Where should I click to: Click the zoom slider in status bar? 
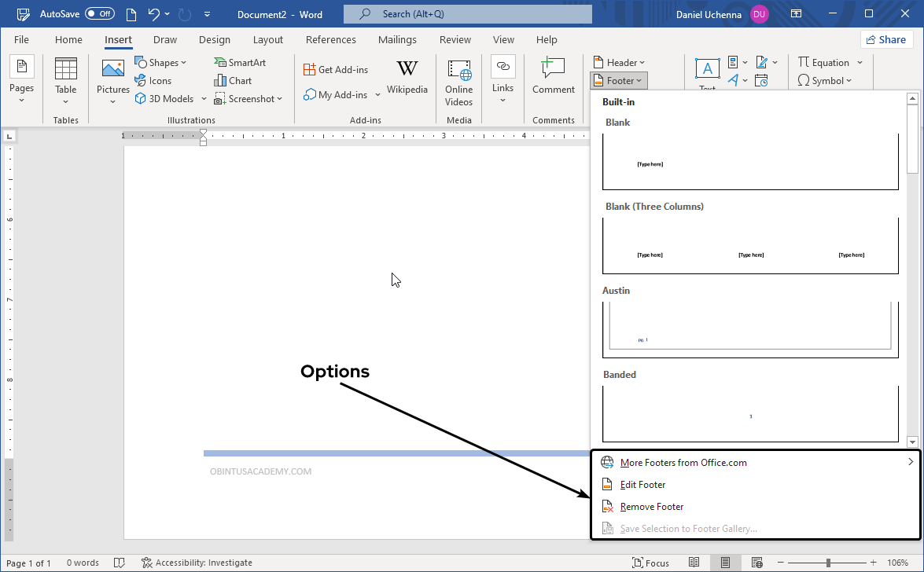click(828, 563)
